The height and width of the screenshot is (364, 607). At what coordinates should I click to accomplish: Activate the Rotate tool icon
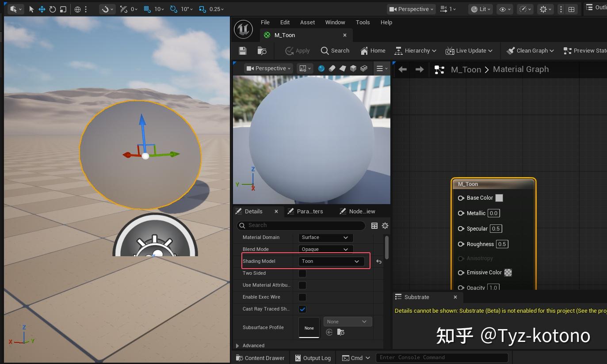[x=53, y=9]
